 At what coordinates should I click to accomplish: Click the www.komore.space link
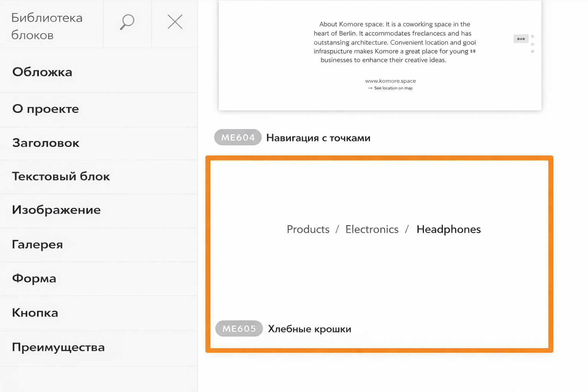point(390,81)
